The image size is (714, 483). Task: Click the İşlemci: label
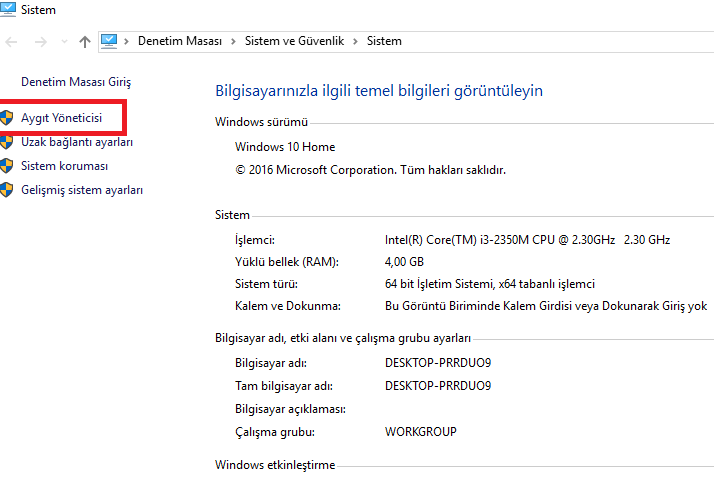click(x=255, y=240)
